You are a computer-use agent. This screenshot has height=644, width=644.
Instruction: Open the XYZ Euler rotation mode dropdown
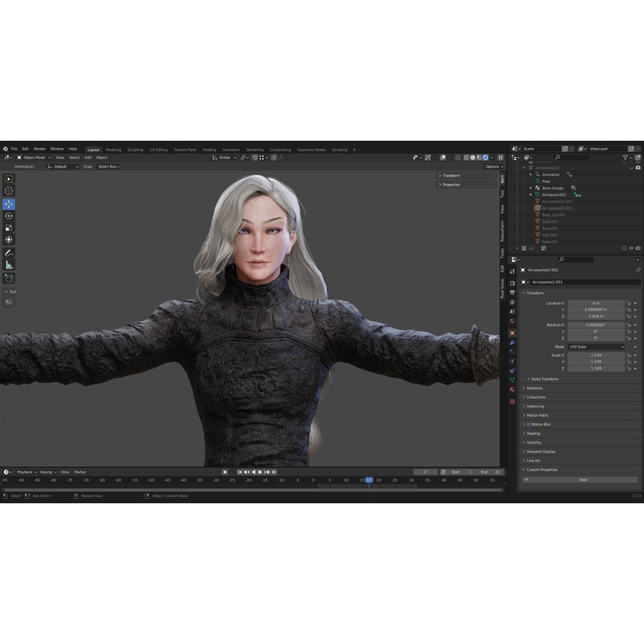pyautogui.click(x=596, y=346)
